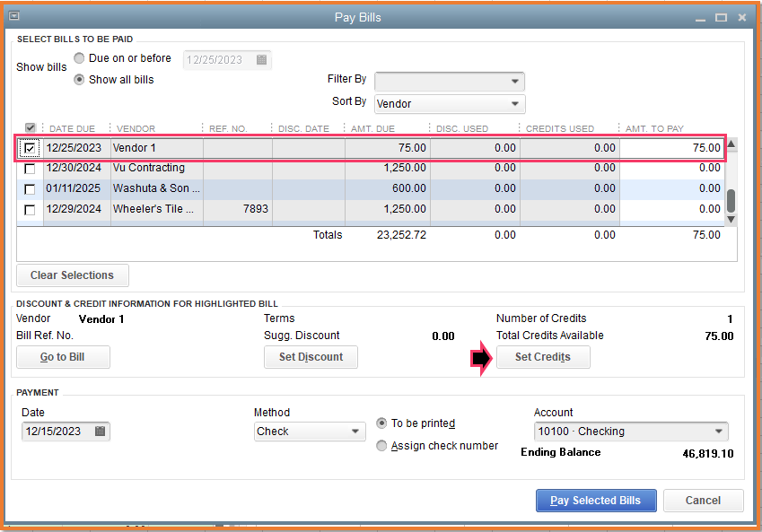
Task: Open the Account 10100 Checking dropdown
Action: pyautogui.click(x=631, y=432)
